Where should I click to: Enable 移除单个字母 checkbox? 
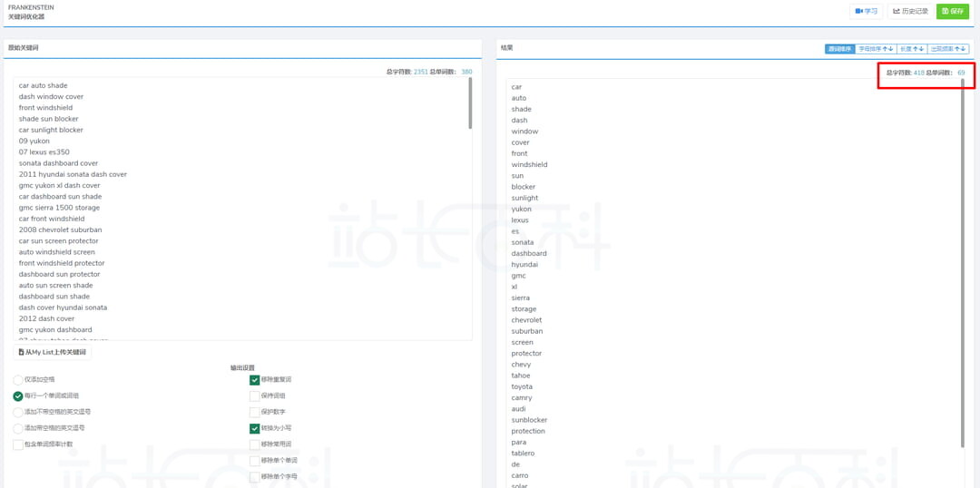click(x=254, y=477)
